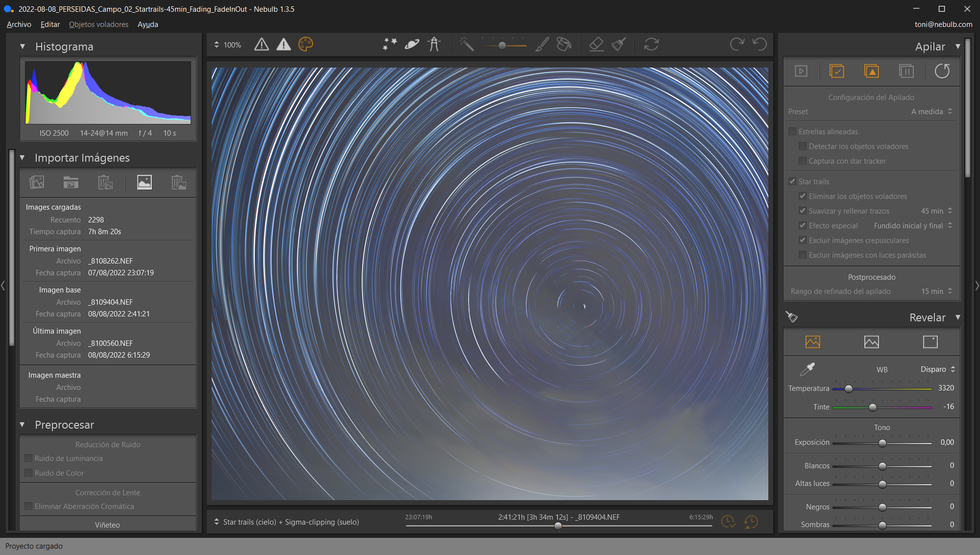Click the single image import icon
980x555 pixels.
[x=145, y=182]
